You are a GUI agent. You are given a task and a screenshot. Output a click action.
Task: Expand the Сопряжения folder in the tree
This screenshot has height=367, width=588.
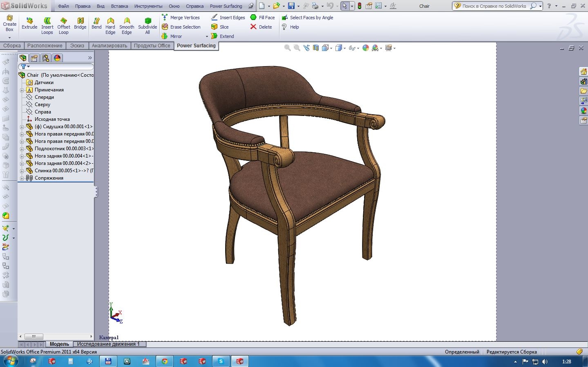point(22,178)
